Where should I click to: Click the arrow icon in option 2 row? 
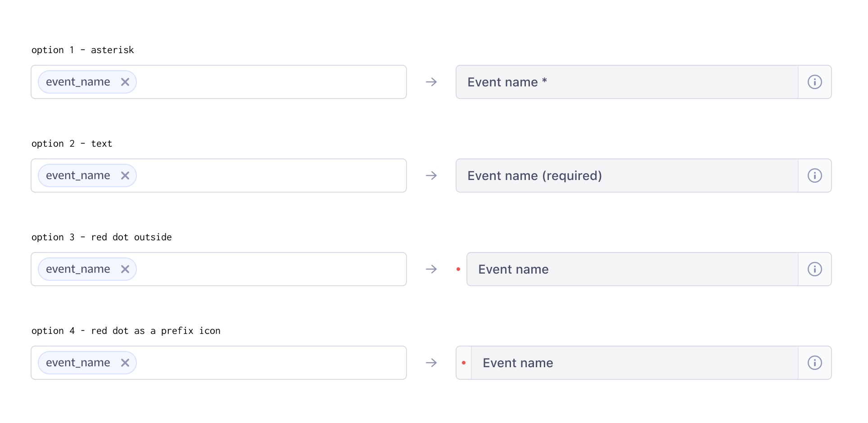pyautogui.click(x=431, y=175)
